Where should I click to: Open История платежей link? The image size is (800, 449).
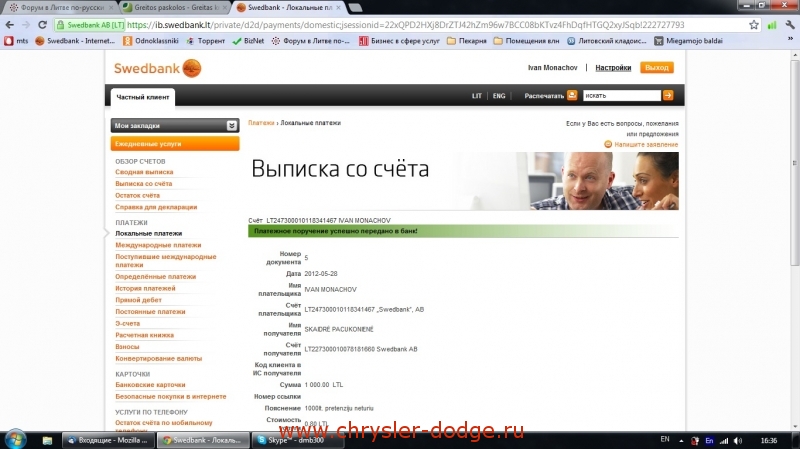[145, 288]
